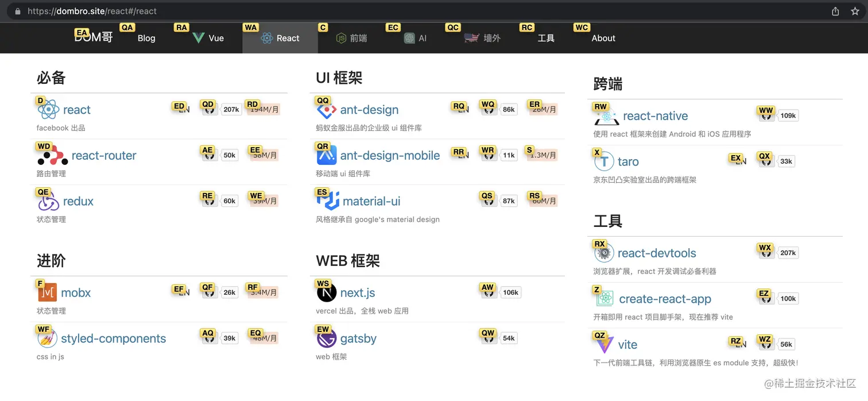Image resolution: width=868 pixels, height=401 pixels.
Task: Go to the About nav tab
Action: (603, 38)
